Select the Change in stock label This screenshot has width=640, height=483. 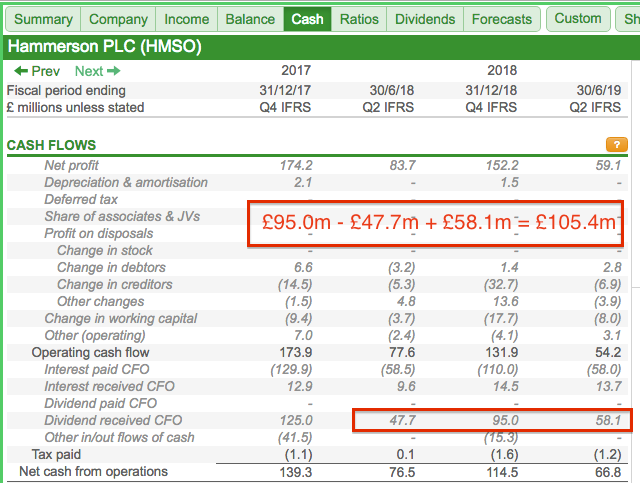pyautogui.click(x=104, y=250)
